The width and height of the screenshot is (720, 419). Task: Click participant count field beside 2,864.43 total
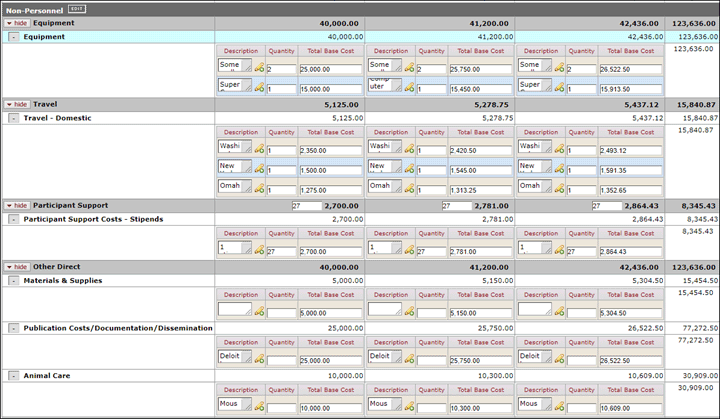click(607, 206)
